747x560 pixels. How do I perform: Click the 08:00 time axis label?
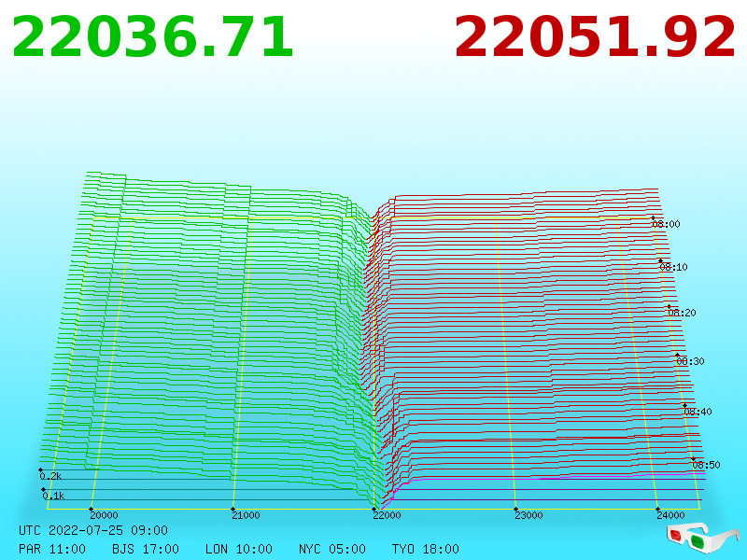[666, 224]
